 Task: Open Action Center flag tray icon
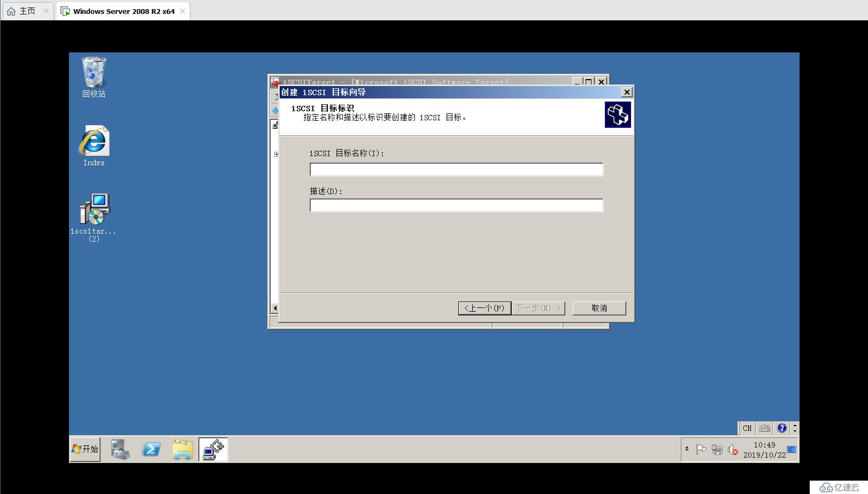coord(701,450)
